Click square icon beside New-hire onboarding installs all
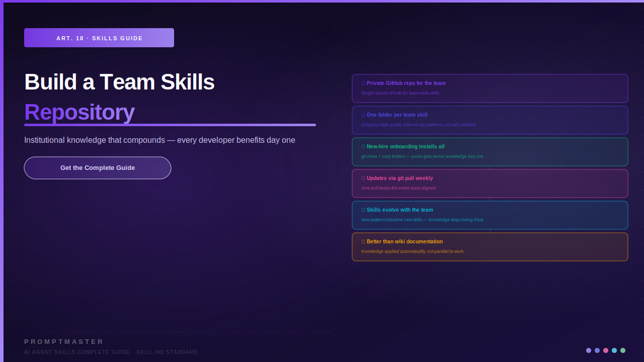Screen dimensions: 644x362 click(363, 146)
